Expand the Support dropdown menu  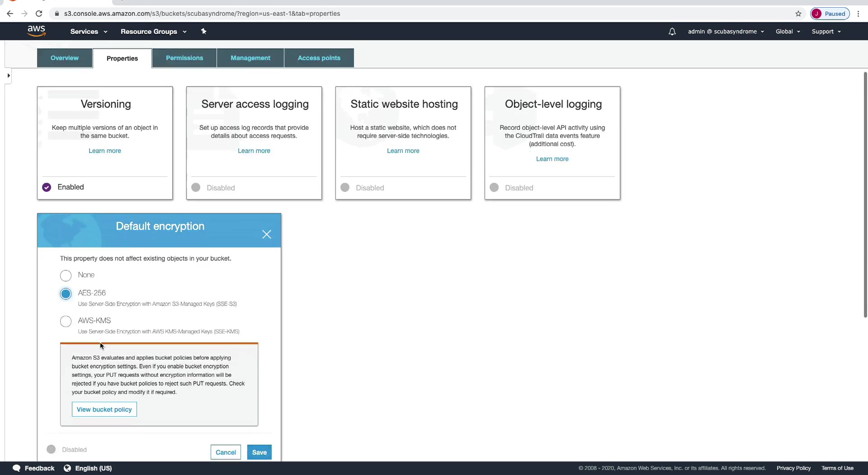coord(826,32)
